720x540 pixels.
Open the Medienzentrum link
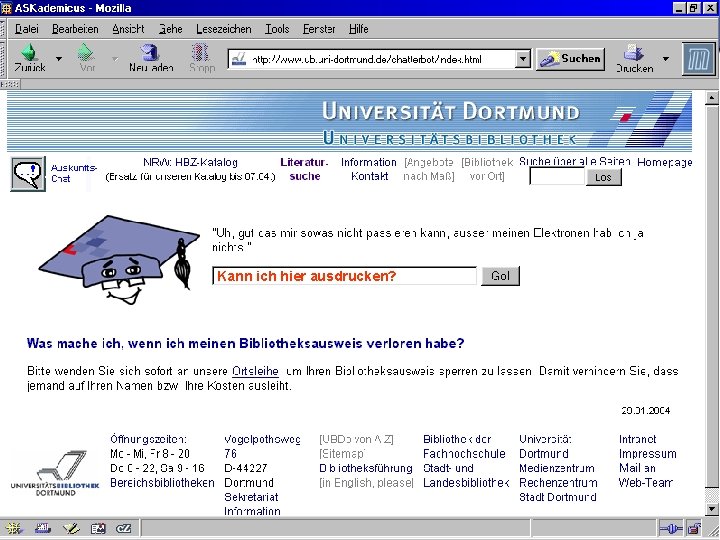(557, 468)
